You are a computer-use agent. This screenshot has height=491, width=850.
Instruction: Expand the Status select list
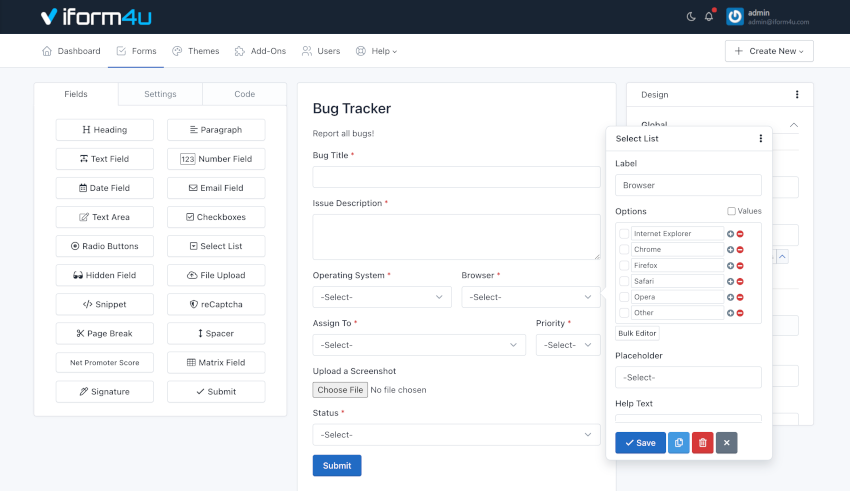tap(456, 435)
